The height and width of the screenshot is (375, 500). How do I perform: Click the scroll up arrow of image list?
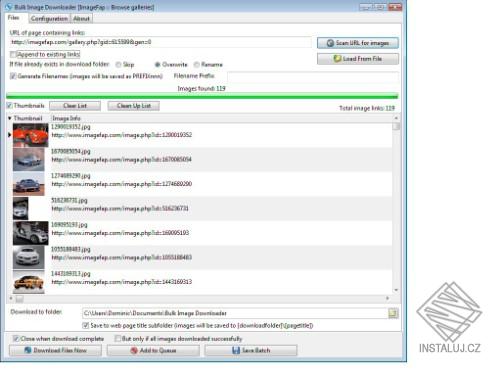pyautogui.click(x=396, y=118)
